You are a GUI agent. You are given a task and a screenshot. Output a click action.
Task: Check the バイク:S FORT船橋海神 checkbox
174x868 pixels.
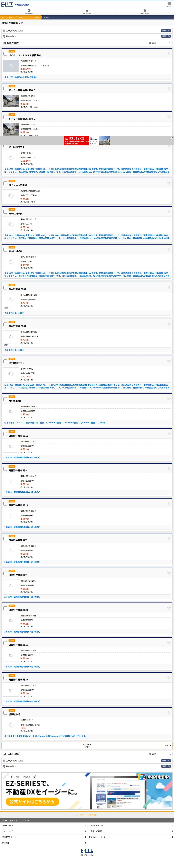click(5, 54)
